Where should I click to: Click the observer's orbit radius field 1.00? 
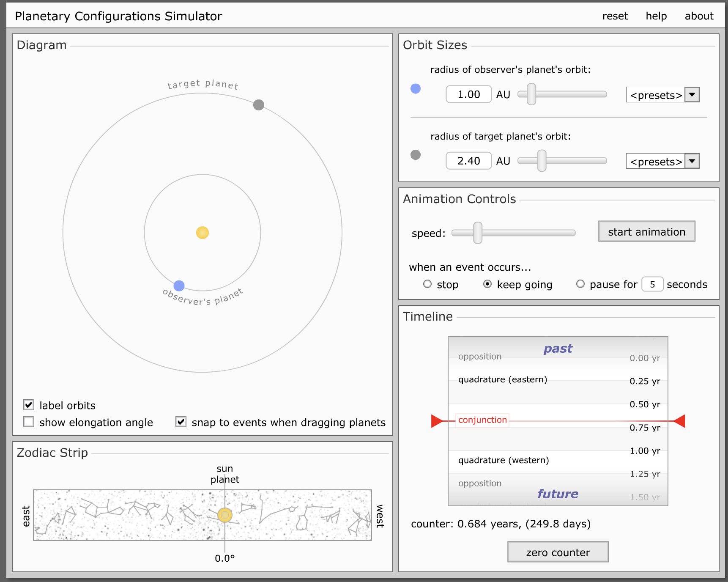469,94
